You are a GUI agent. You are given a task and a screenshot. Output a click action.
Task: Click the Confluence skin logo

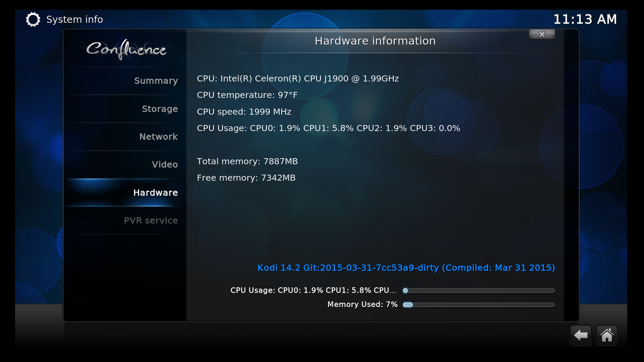click(x=126, y=50)
